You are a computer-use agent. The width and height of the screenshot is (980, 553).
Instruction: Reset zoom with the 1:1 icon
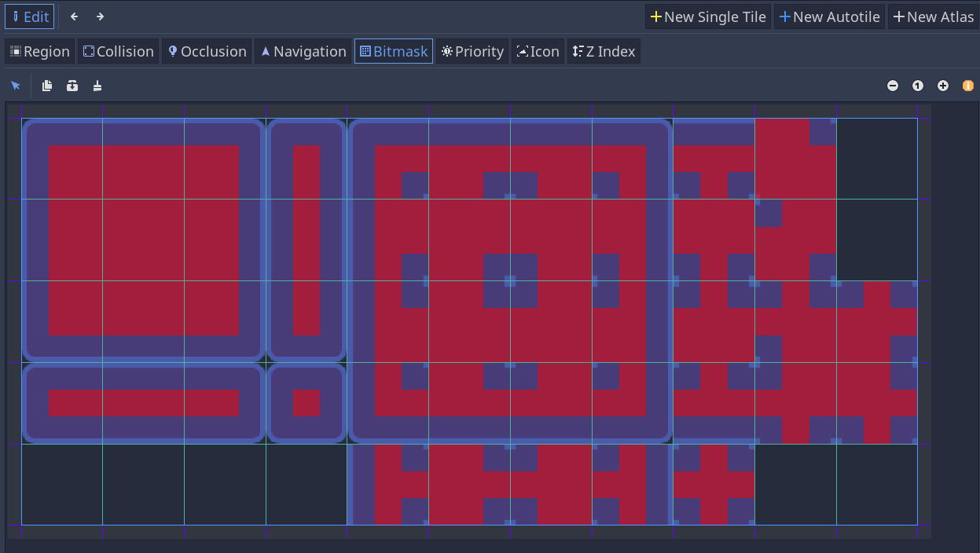coord(917,86)
